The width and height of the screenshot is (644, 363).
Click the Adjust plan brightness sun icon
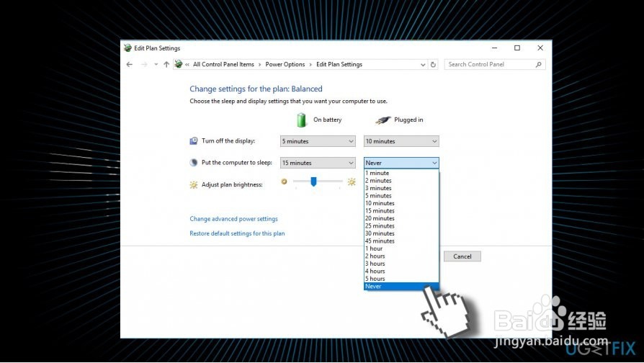(194, 185)
